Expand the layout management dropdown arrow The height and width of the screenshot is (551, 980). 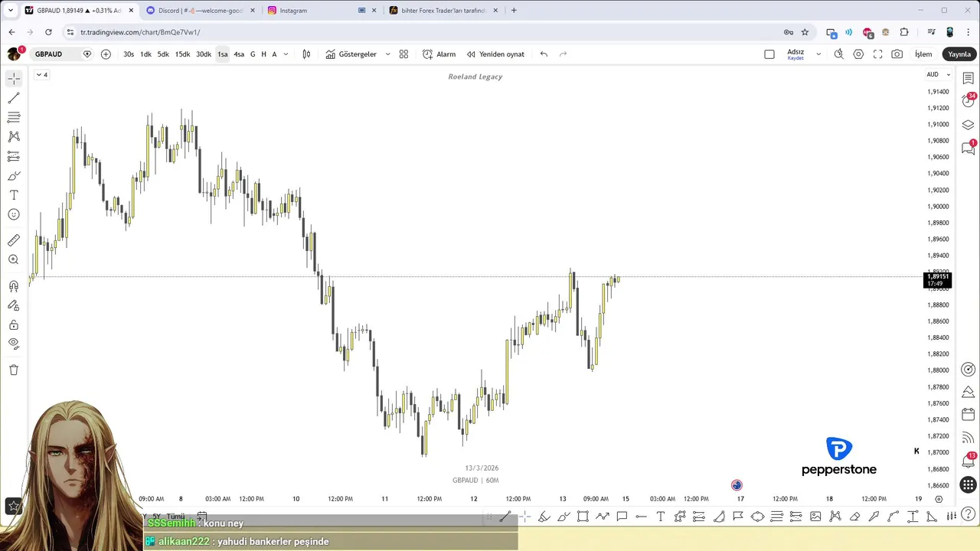818,54
